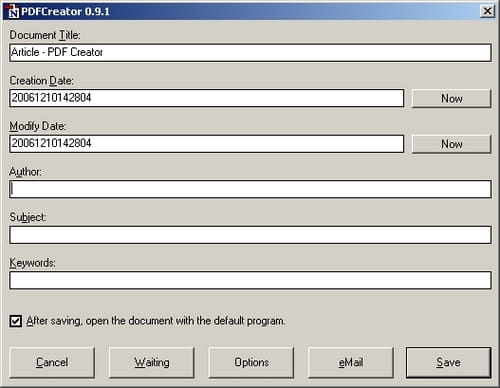This screenshot has height=388, width=500.
Task: Focus the Keywords text field
Action: tap(250, 280)
